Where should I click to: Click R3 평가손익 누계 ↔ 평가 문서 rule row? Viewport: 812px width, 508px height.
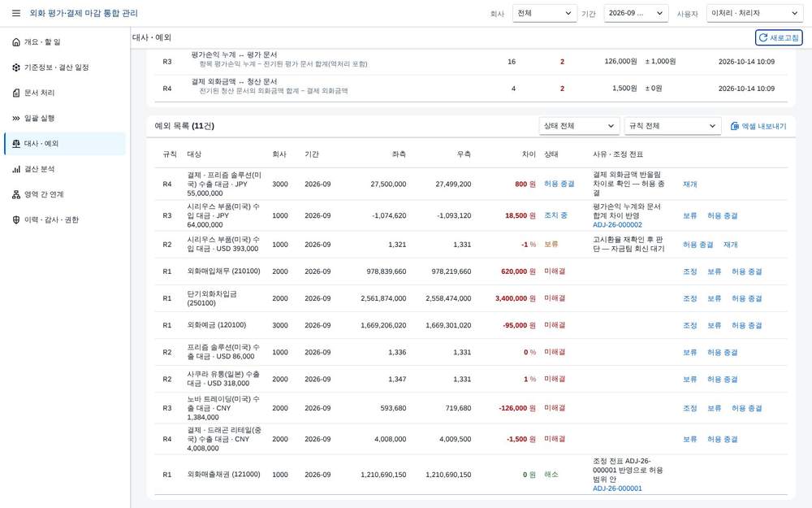pyautogui.click(x=471, y=62)
